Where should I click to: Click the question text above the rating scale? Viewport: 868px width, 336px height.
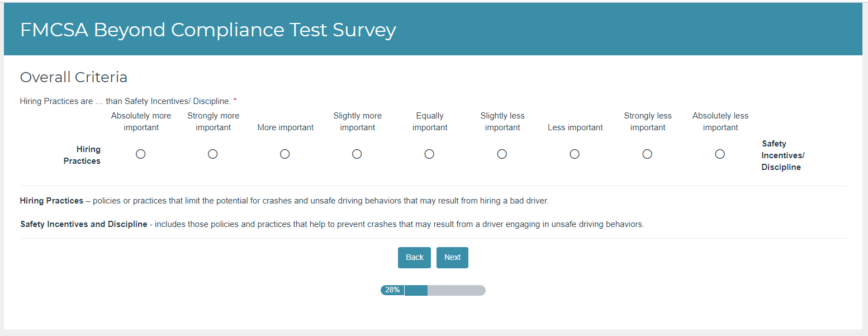(125, 101)
